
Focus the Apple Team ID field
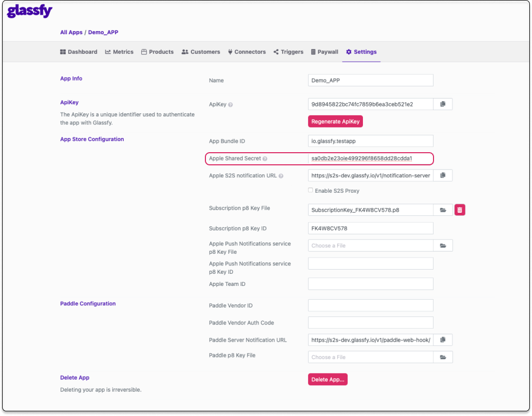pyautogui.click(x=370, y=284)
